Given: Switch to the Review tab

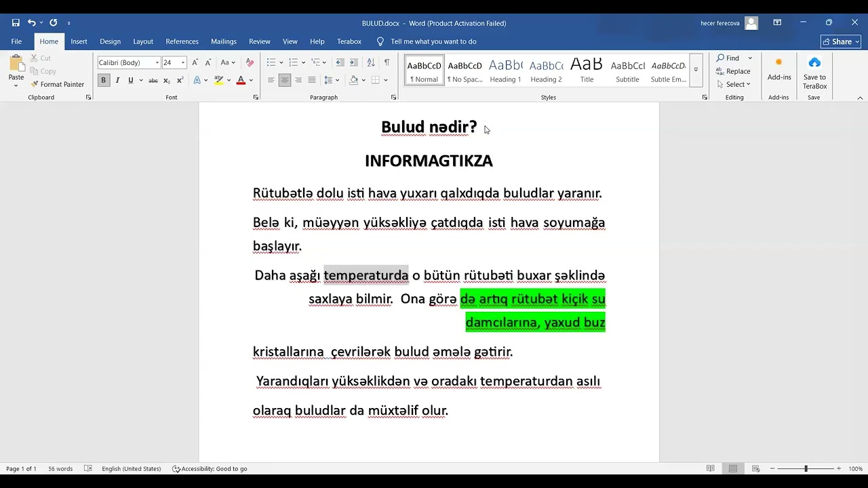Looking at the screenshot, I should (259, 41).
